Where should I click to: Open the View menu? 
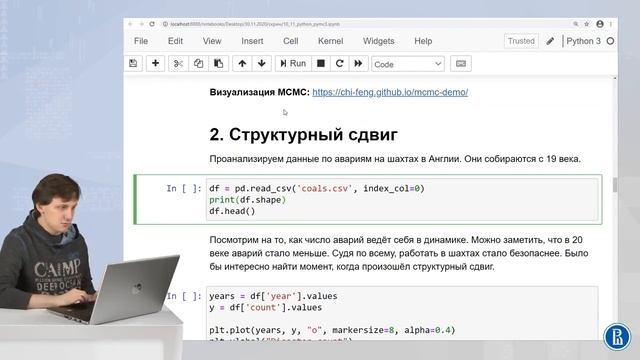212,41
